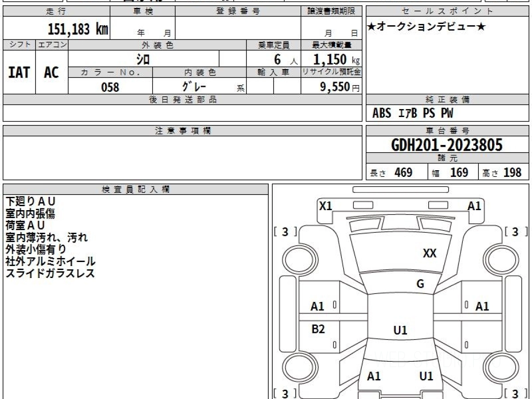The height and width of the screenshot is (399, 532).
Task: Click the 走行 header cell
Action: [x=56, y=12]
